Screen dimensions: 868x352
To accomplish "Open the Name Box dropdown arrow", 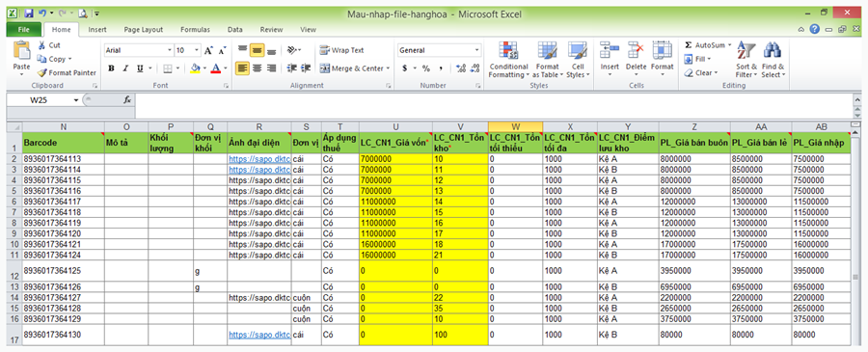I will (x=76, y=100).
